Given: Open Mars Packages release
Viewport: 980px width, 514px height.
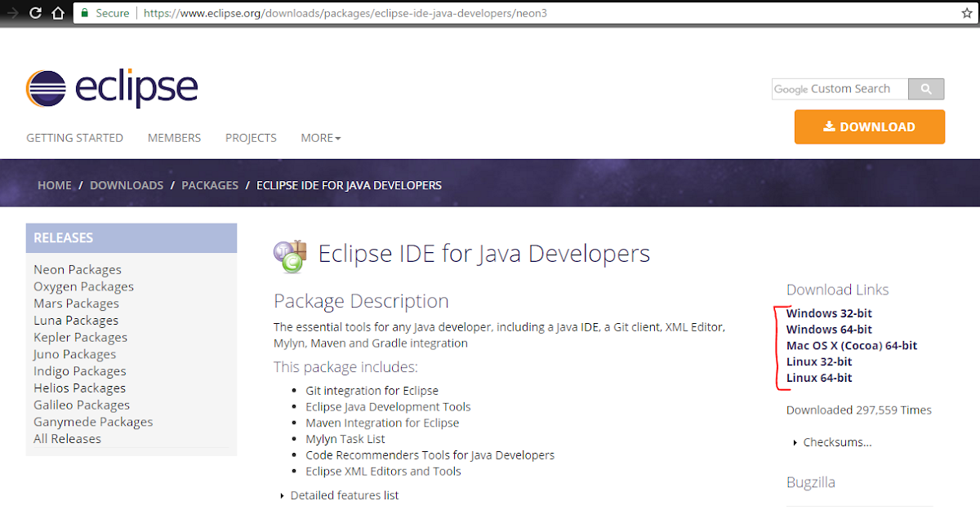Looking at the screenshot, I should (x=76, y=304).
